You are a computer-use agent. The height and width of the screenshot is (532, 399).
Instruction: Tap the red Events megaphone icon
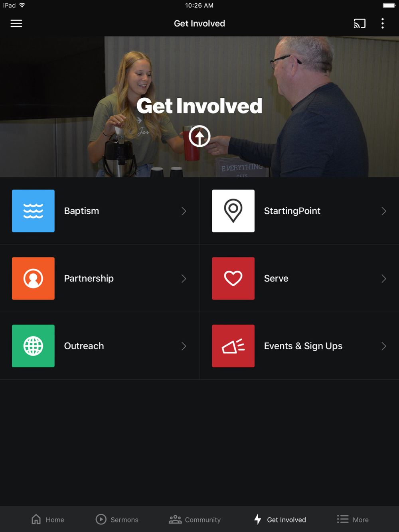click(x=233, y=346)
